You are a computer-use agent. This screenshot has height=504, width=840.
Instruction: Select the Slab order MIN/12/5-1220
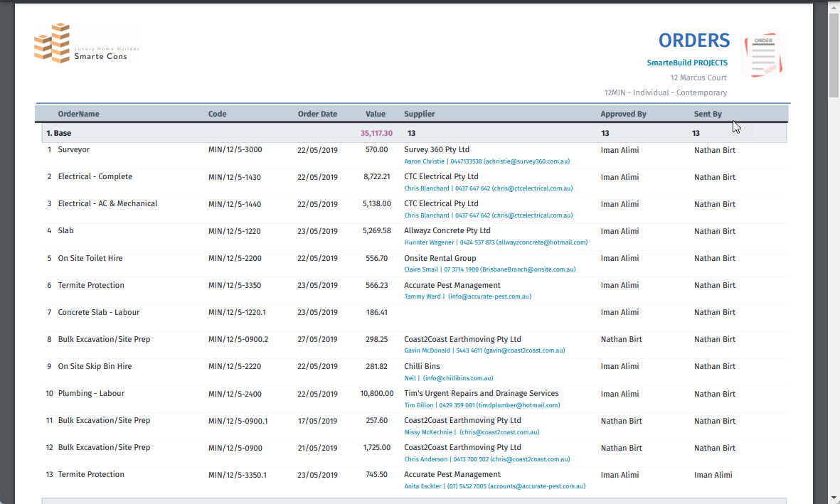67,230
